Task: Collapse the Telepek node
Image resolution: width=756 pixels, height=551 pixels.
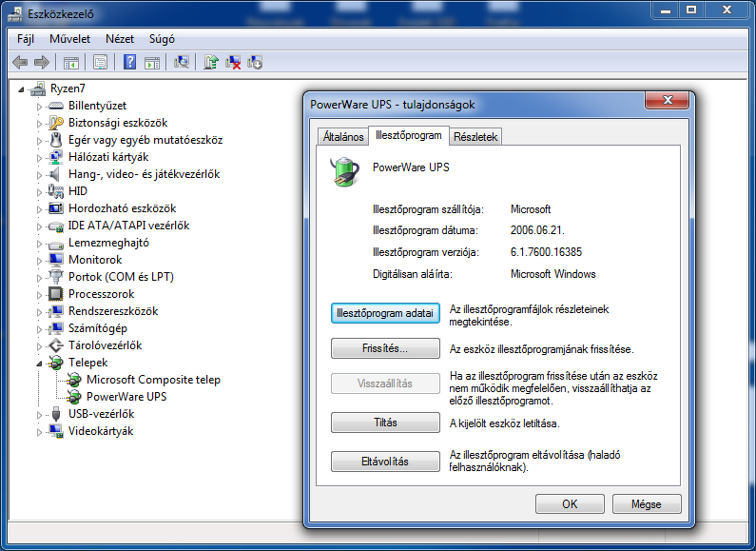Action: pos(39,364)
